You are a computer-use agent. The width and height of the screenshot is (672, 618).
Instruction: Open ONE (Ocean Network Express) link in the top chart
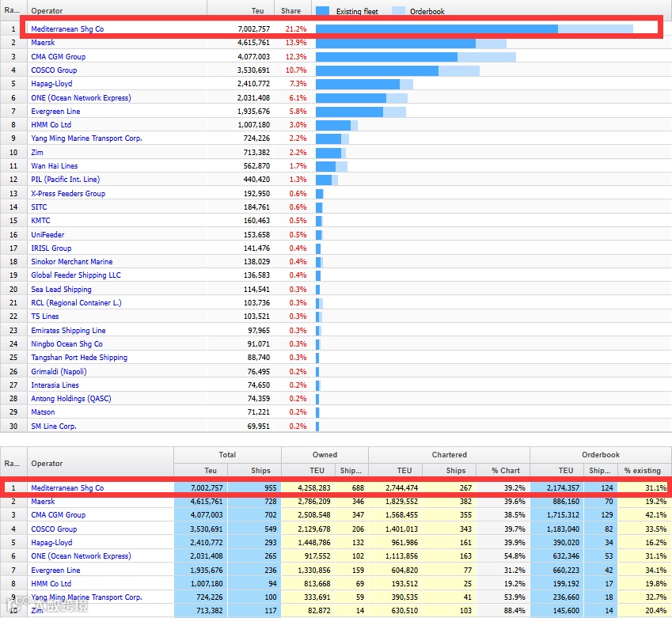(81, 97)
